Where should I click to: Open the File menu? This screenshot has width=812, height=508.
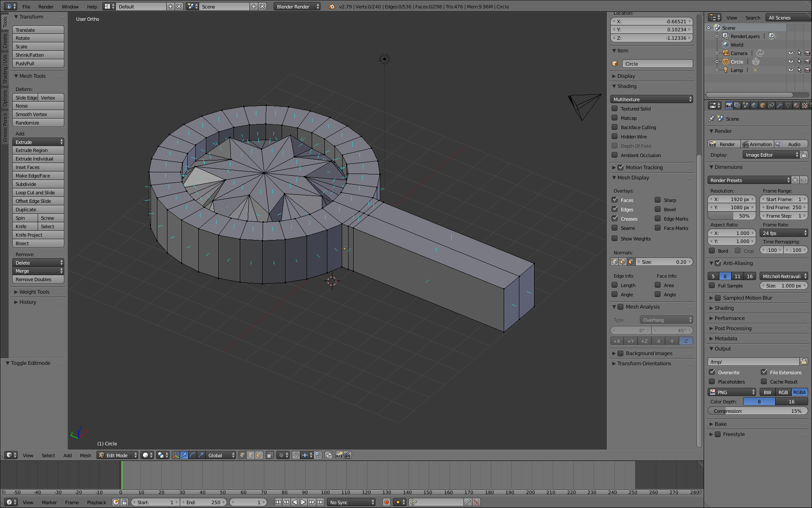[x=26, y=6]
